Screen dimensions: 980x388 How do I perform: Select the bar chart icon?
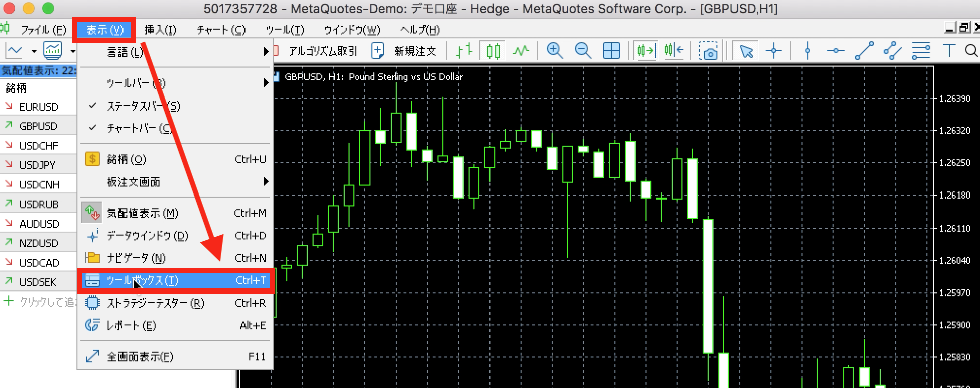point(465,50)
